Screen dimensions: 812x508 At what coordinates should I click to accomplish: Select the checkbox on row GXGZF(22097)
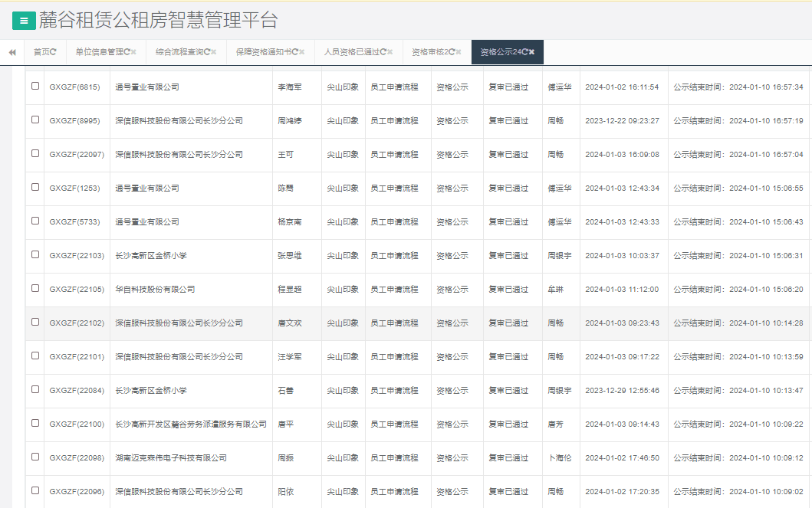click(x=34, y=154)
